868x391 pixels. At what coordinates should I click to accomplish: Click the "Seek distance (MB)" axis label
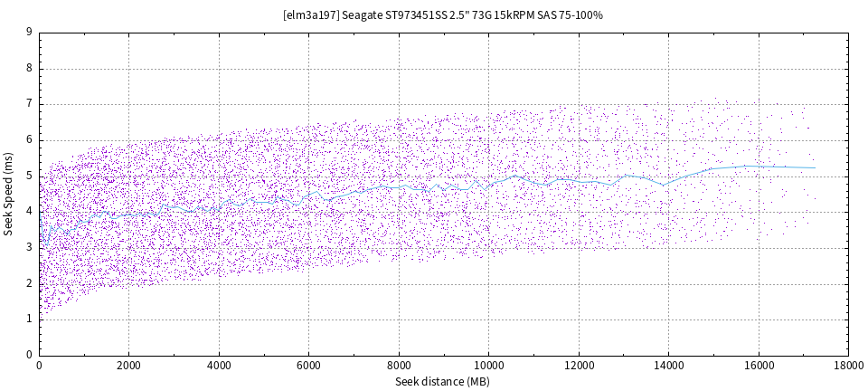tap(442, 382)
